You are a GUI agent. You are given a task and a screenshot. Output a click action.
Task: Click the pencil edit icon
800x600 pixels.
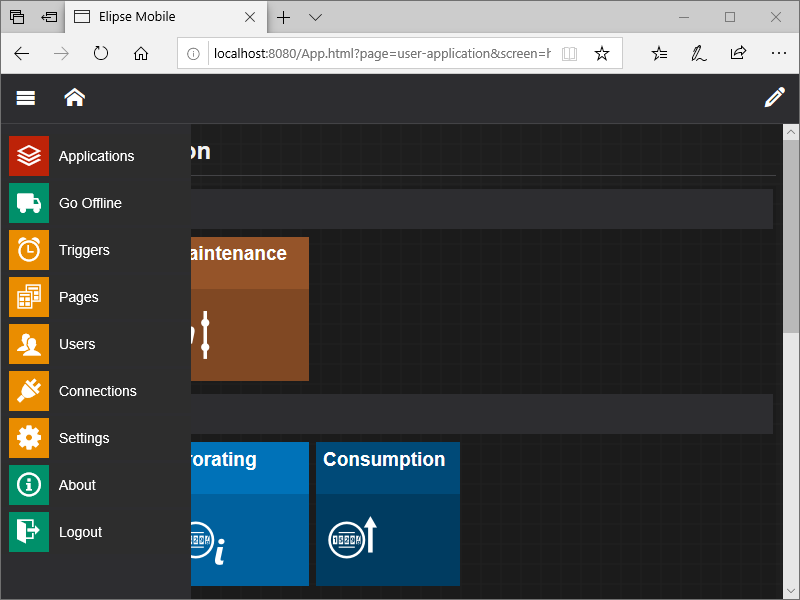(x=774, y=98)
